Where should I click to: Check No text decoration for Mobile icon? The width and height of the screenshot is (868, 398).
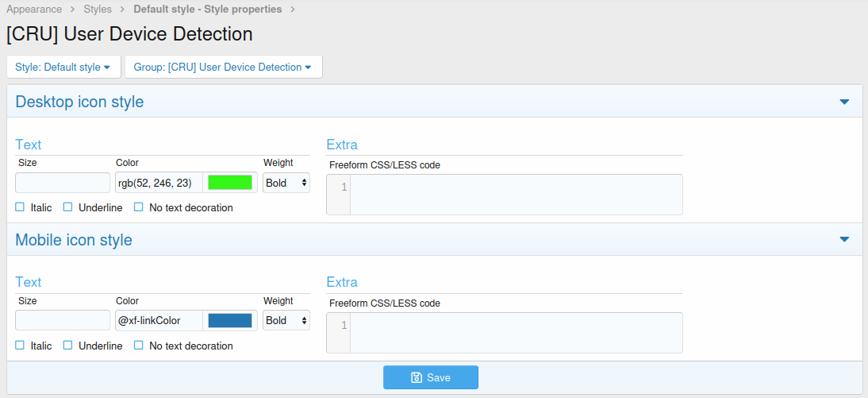point(139,346)
